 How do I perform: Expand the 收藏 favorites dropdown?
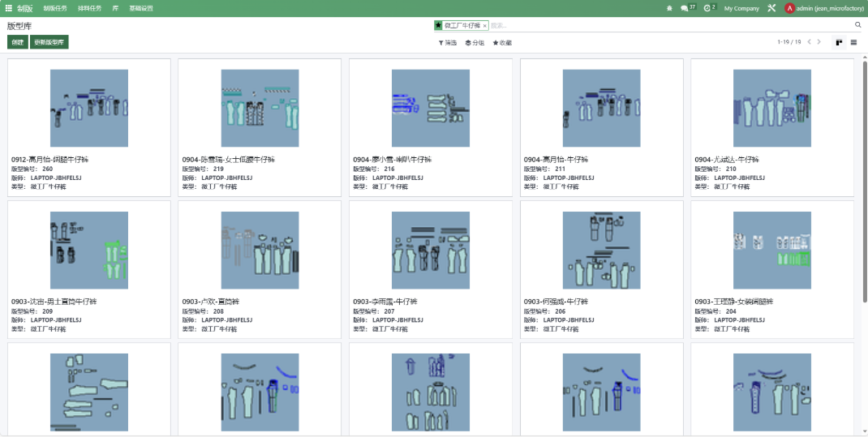(502, 42)
